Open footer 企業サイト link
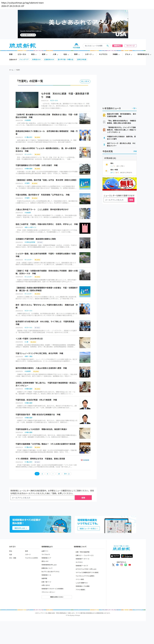Viewport: 154px width, 644px height. click(x=45, y=551)
